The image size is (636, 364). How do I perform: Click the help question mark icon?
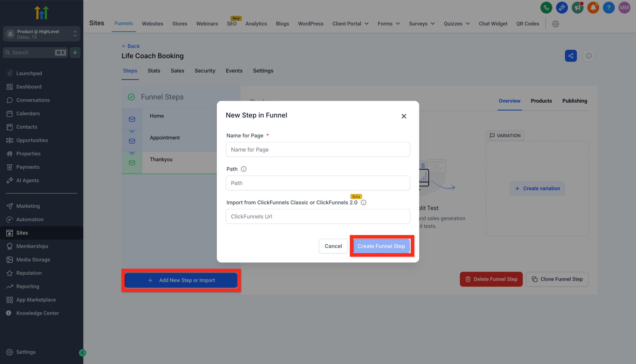coord(609,7)
